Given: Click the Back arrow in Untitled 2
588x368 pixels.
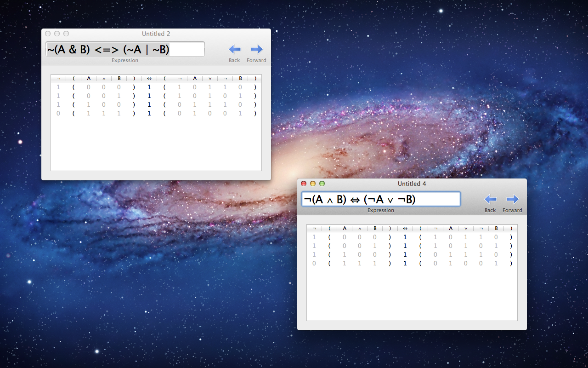Looking at the screenshot, I should (235, 49).
